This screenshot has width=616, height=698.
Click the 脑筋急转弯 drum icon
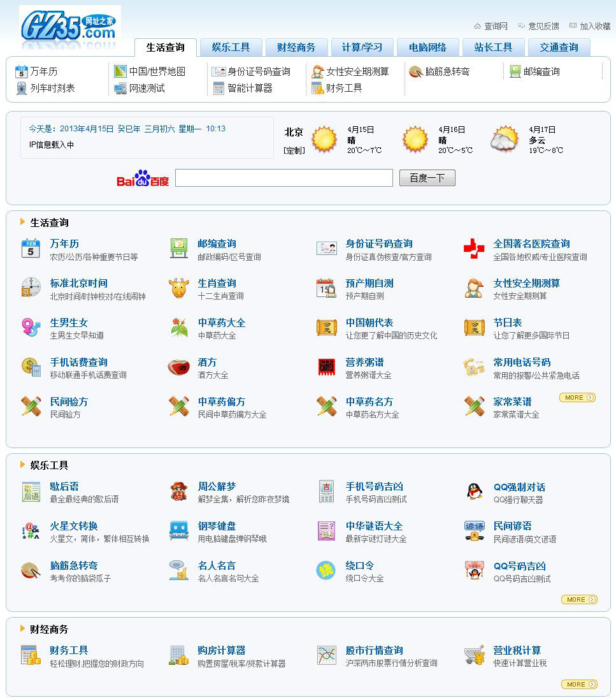point(29,571)
